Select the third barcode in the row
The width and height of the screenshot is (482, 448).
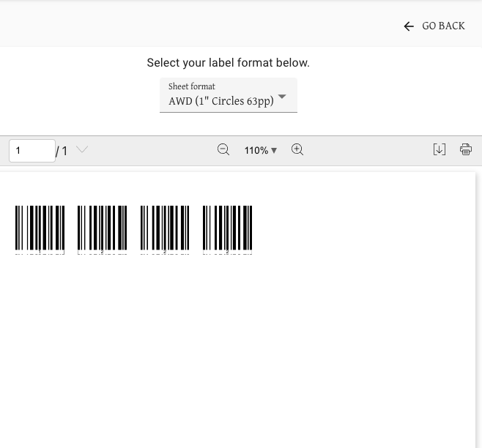point(165,230)
